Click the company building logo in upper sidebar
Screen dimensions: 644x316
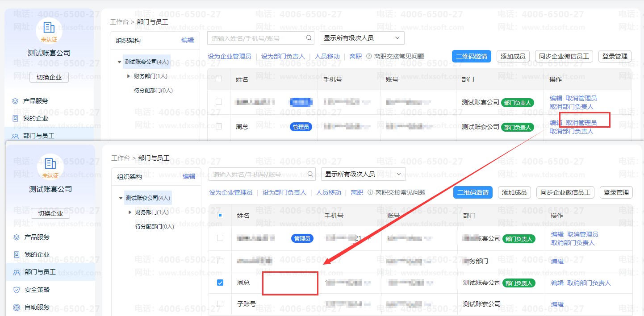pyautogui.click(x=49, y=28)
